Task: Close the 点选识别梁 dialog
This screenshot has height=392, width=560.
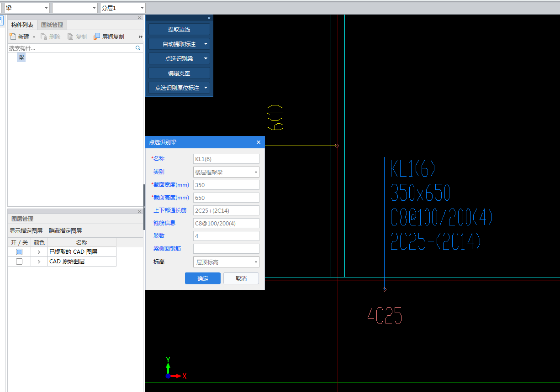Action: coord(259,142)
